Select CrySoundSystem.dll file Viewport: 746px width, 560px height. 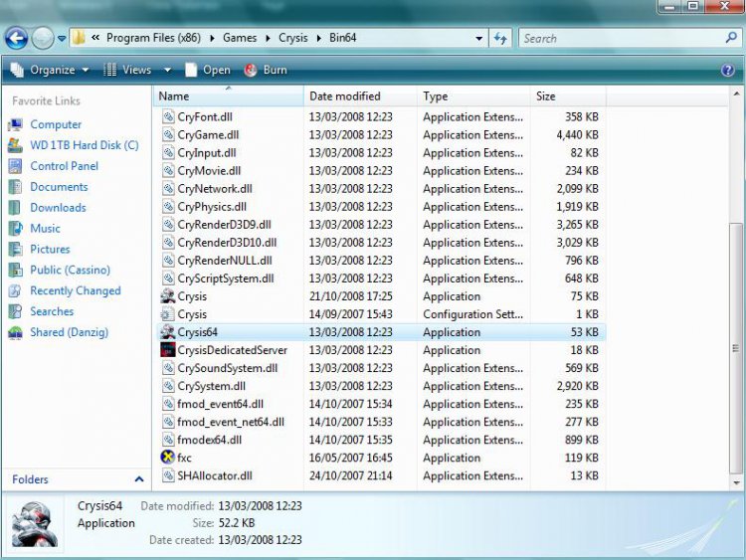(228, 368)
